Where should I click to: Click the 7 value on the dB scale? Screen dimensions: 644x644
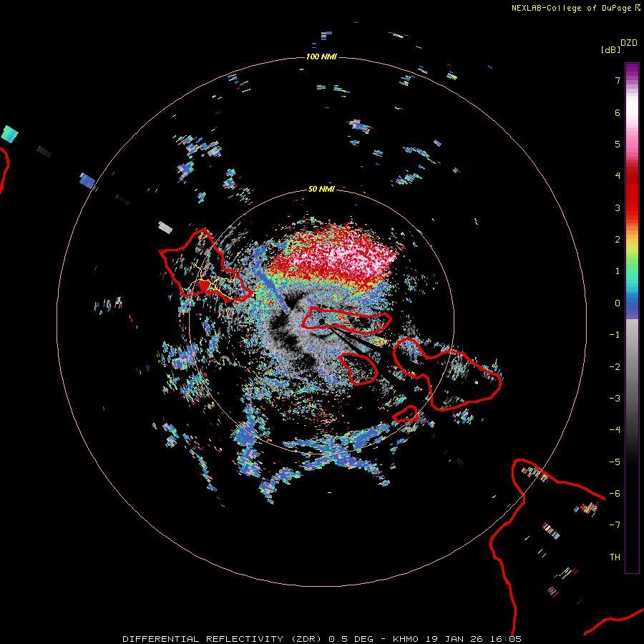pos(618,80)
